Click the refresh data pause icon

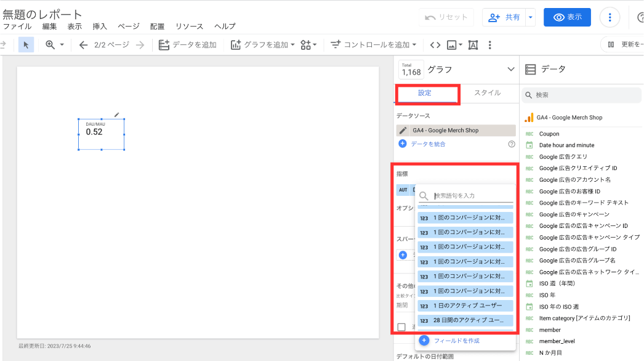coord(611,44)
